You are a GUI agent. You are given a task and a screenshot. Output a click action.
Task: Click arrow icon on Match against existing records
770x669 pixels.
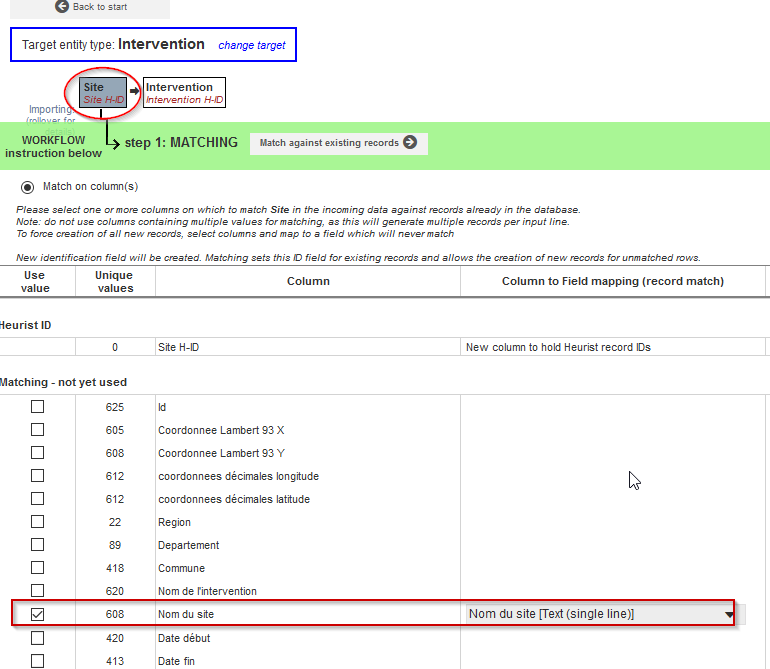(x=410, y=143)
